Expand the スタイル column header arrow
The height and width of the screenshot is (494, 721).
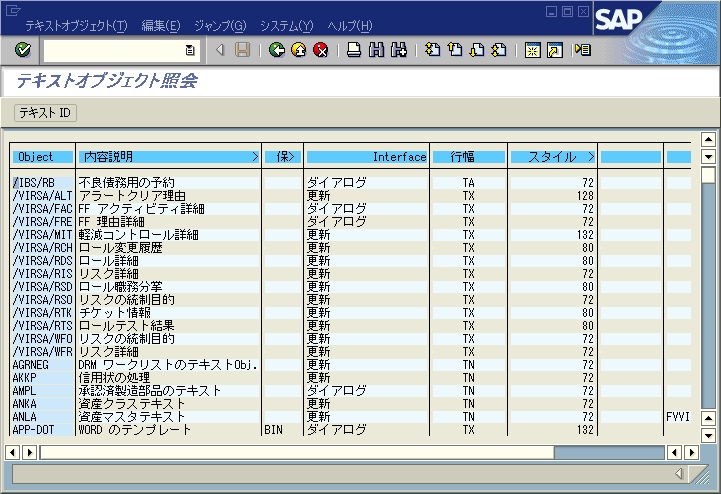click(x=590, y=157)
